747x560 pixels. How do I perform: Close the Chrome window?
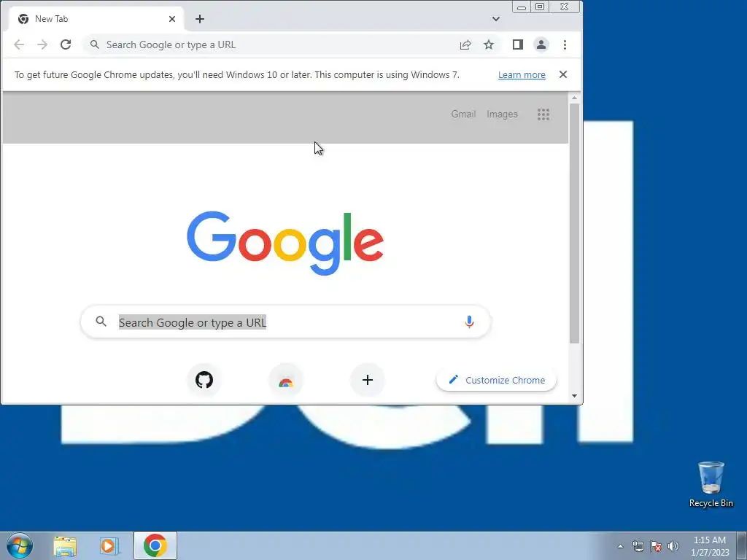(565, 7)
